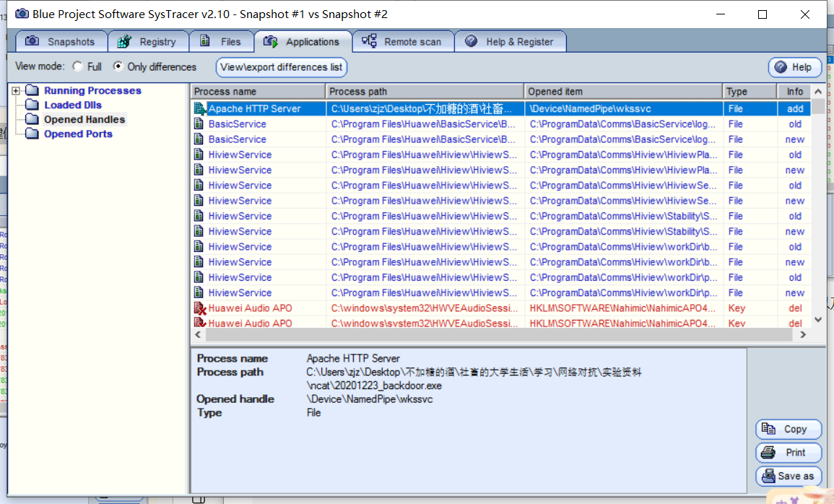
Task: Sort by Type column header
Action: [750, 92]
